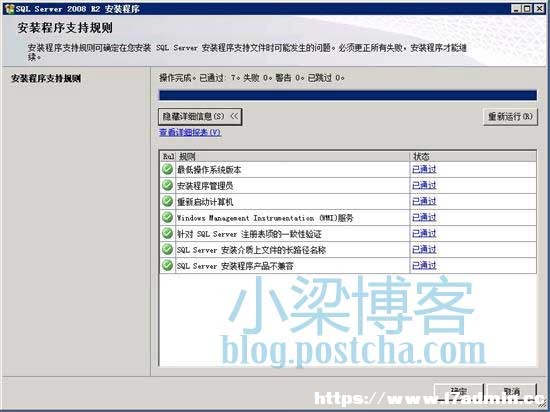Image resolution: width=550 pixels, height=412 pixels.
Task: Open 已通过 link for 安装程序产品不兼容
Action: tap(424, 265)
